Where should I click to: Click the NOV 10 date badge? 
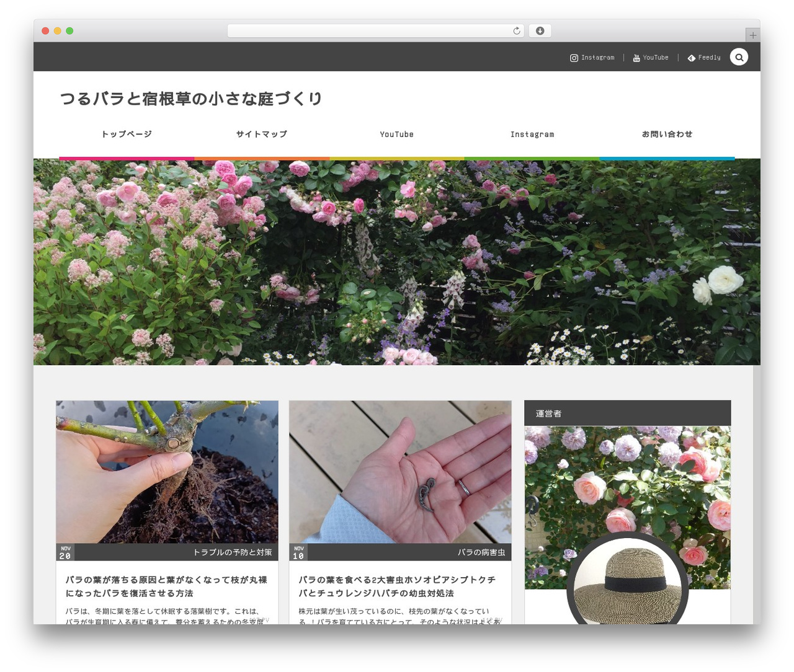coord(298,552)
